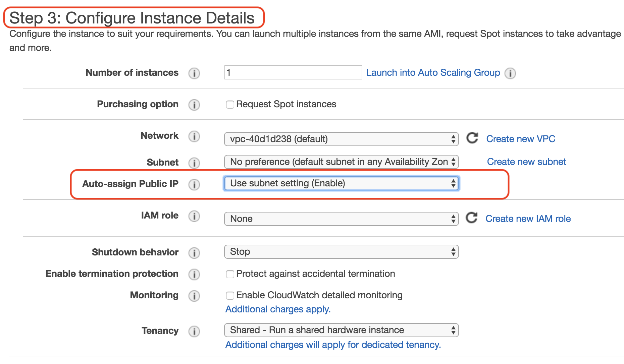Click Create new VPC
Image resolution: width=624 pixels, height=364 pixels.
520,139
